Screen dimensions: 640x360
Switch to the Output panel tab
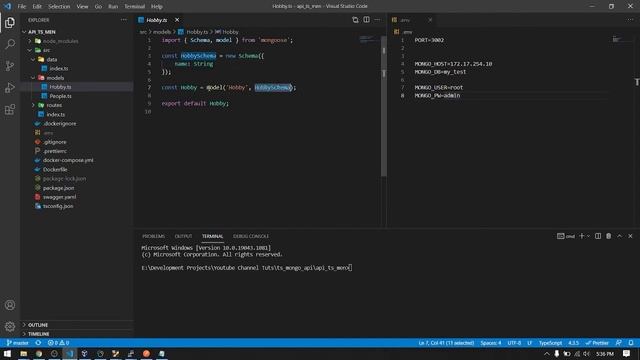183,236
